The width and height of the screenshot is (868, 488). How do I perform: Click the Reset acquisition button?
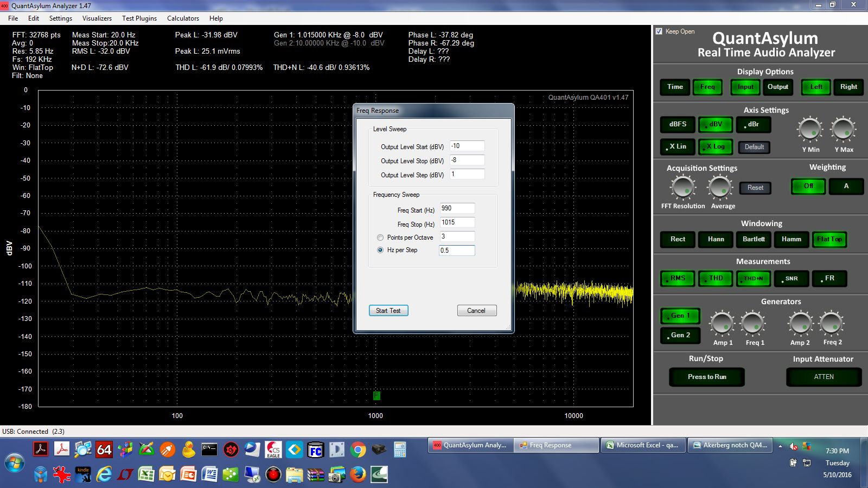tap(755, 188)
